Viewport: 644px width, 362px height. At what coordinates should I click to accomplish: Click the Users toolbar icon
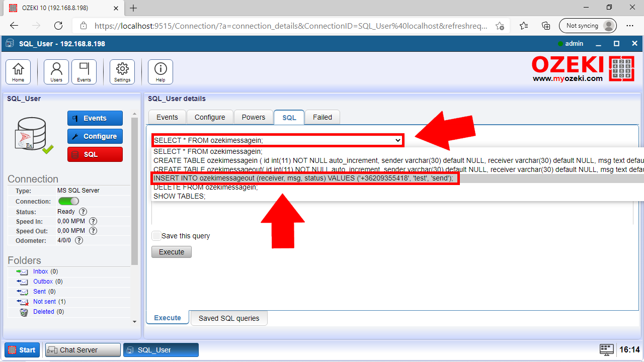click(56, 72)
